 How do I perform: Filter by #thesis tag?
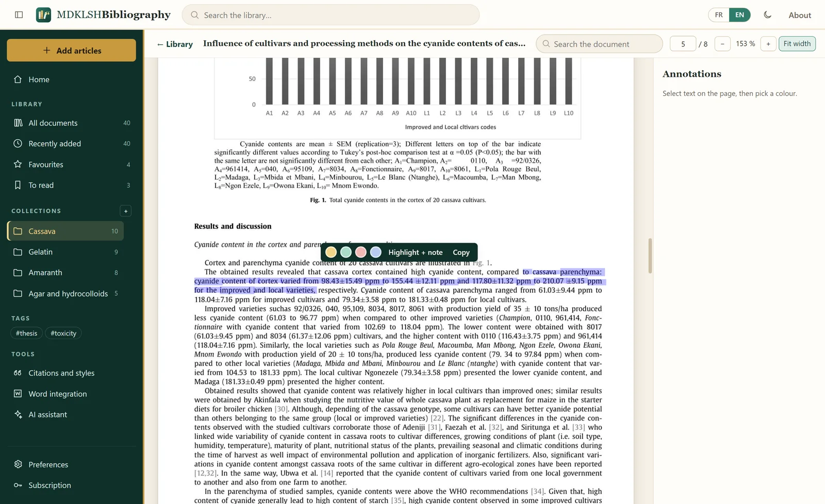[x=26, y=333]
